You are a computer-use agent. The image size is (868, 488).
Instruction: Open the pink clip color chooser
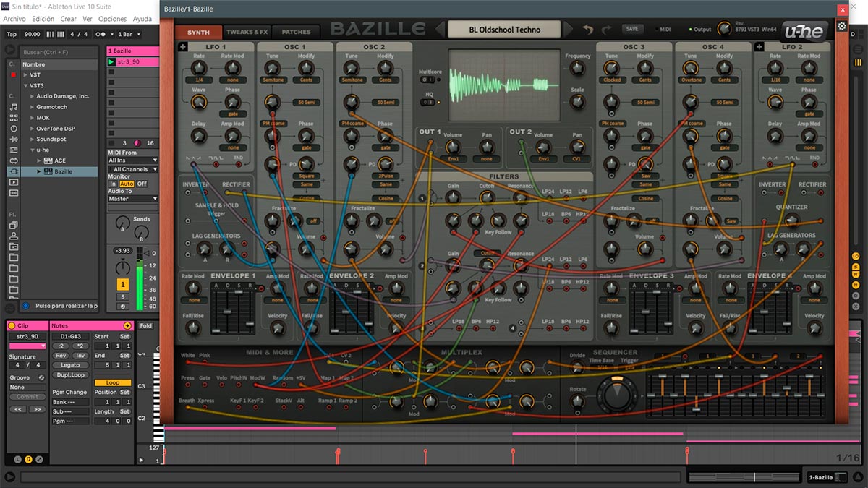click(27, 346)
